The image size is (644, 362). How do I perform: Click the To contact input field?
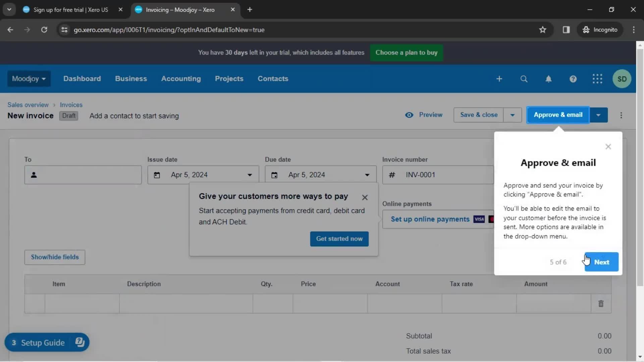coord(83,175)
